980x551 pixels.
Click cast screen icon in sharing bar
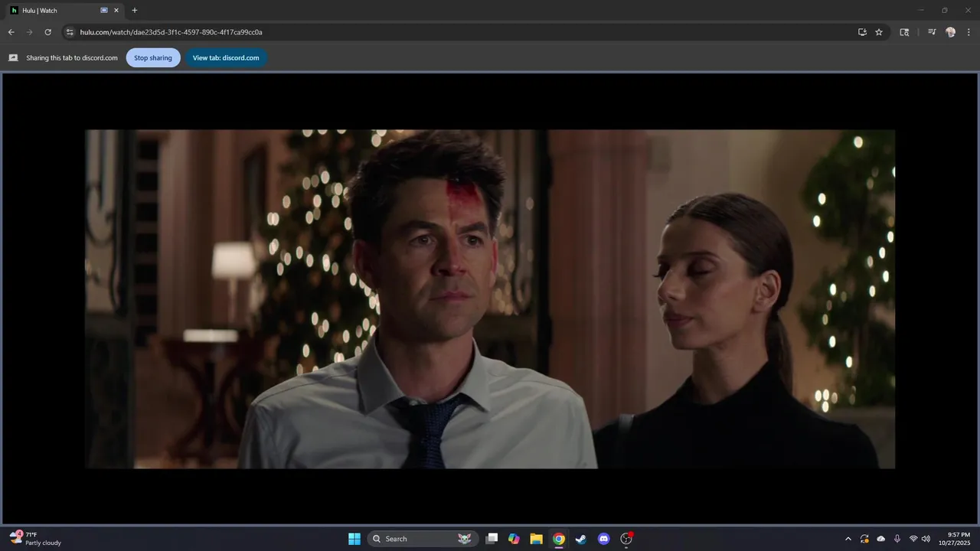point(13,58)
